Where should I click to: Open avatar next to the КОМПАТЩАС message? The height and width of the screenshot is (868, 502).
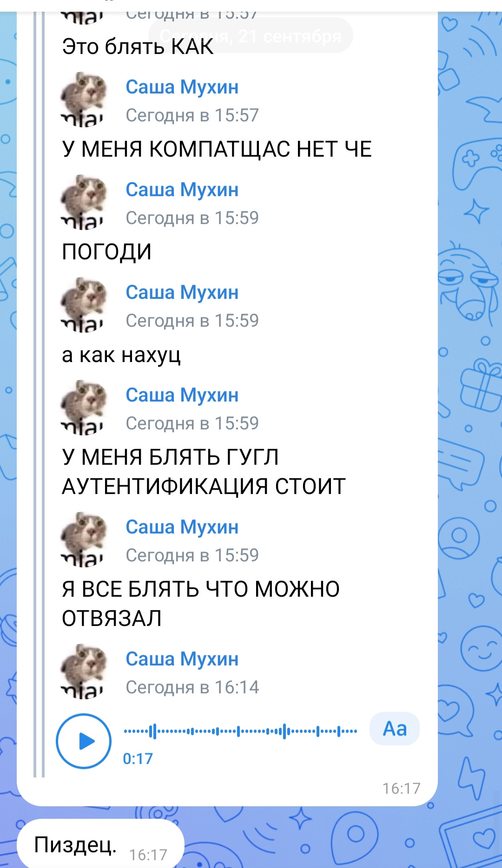tap(84, 99)
